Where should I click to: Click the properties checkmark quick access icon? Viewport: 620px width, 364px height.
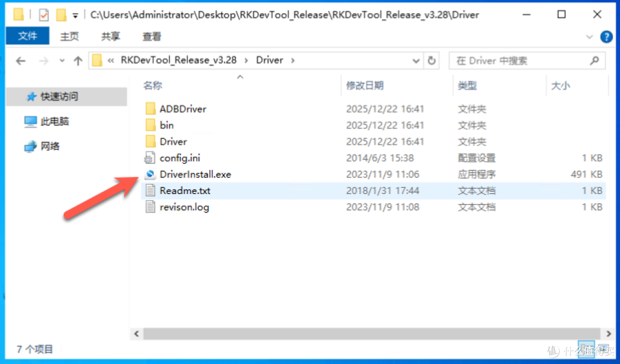(x=44, y=15)
